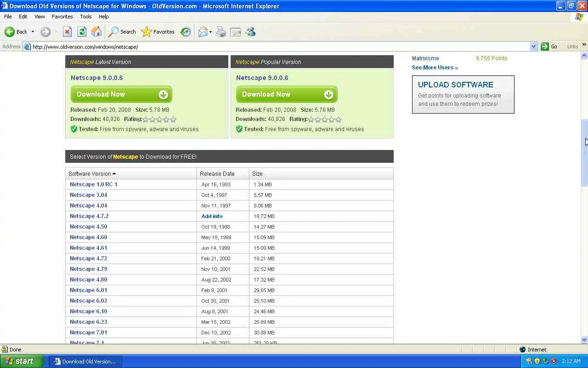Click the vertical scrollbar thumb
Image resolution: width=588 pixels, height=368 pixels.
point(584,152)
